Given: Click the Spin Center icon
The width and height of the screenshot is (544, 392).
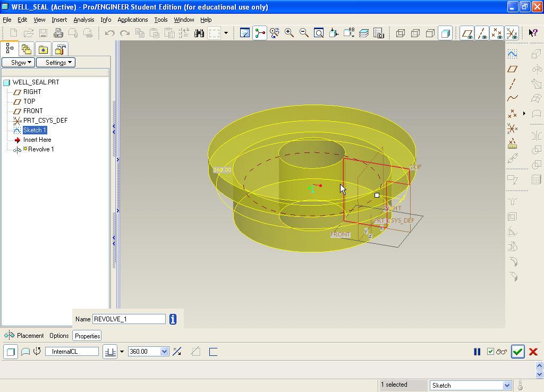Looking at the screenshot, I should (259, 33).
